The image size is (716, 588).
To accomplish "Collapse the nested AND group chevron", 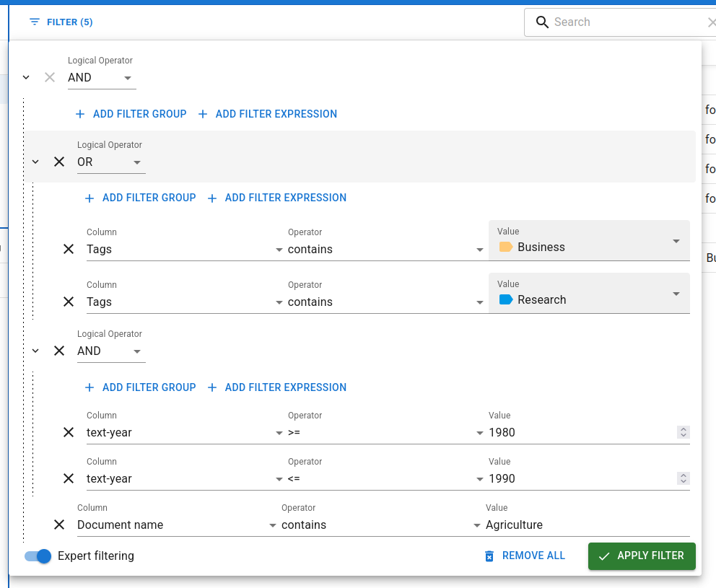I will 35,351.
